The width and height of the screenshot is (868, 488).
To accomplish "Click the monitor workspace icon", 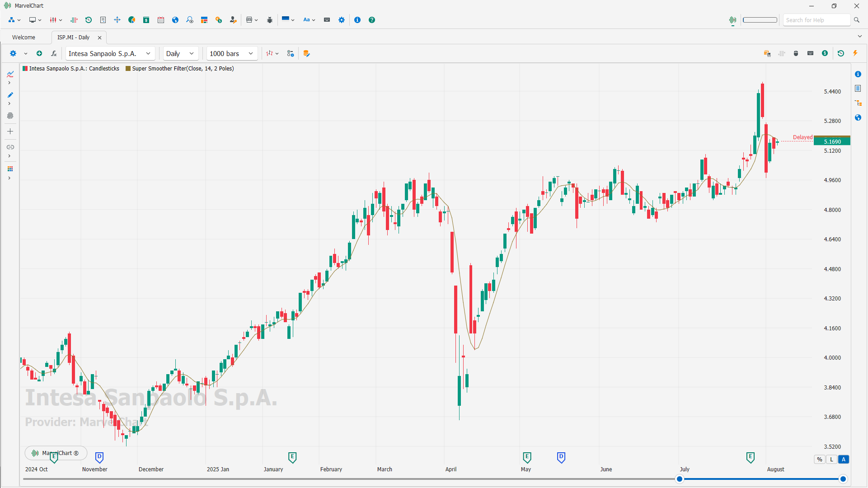I will click(33, 20).
